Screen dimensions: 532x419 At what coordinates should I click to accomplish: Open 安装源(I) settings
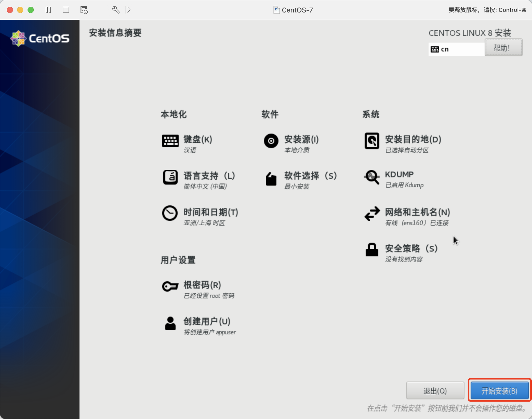302,139
